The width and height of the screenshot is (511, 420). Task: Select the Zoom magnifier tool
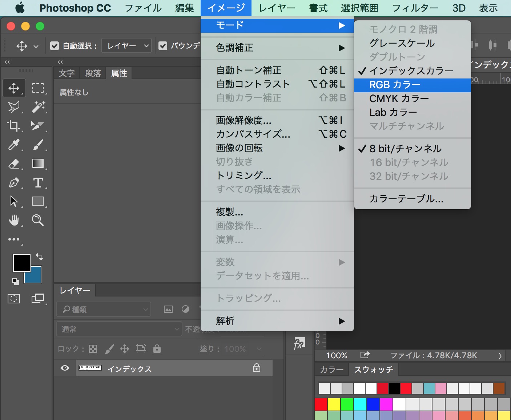[38, 220]
